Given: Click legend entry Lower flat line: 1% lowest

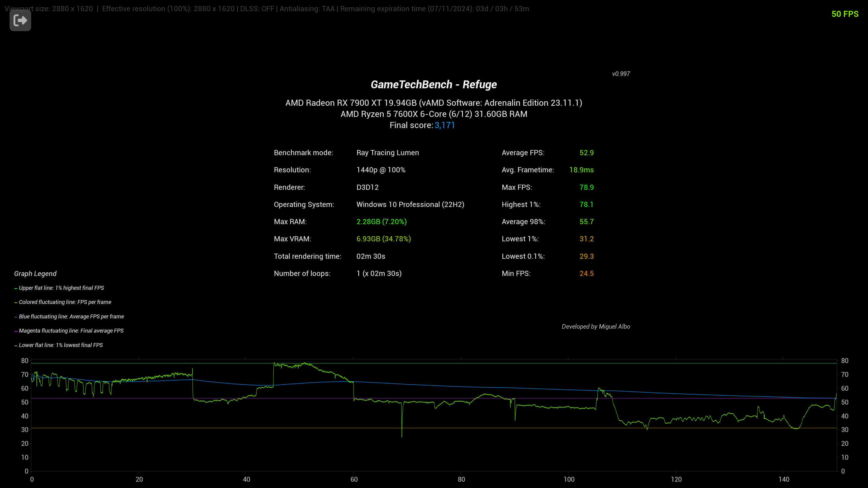Looking at the screenshot, I should pos(61,346).
